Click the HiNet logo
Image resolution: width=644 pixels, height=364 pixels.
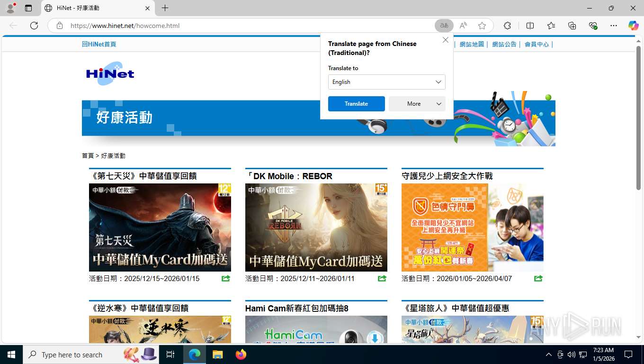point(110,73)
